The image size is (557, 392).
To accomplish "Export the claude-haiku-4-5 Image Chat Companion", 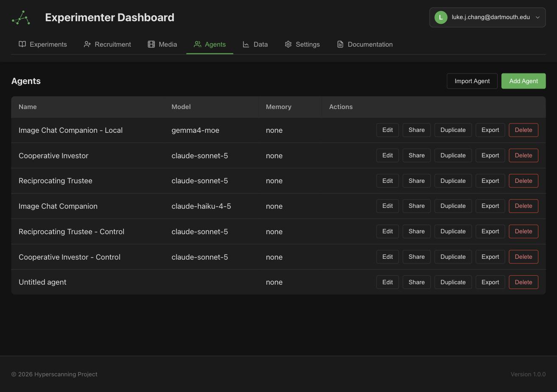I will 490,206.
